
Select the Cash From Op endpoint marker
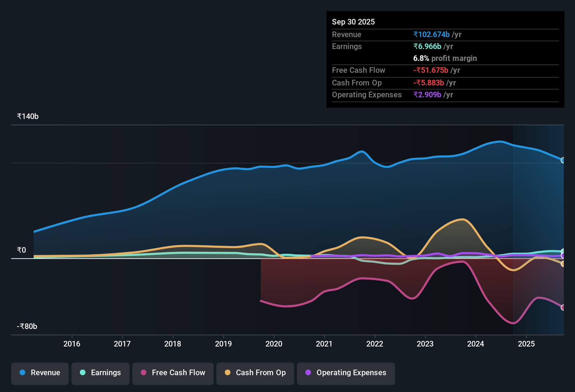coord(563,264)
